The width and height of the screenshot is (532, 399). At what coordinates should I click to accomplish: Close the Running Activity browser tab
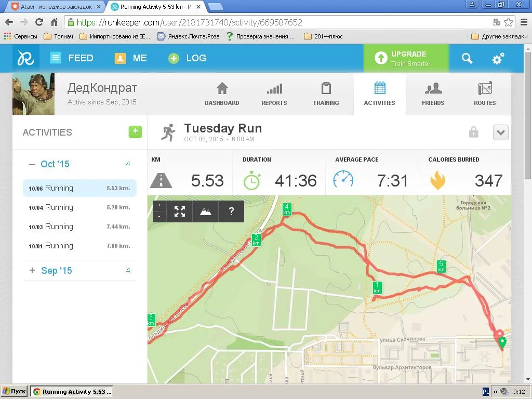[x=198, y=6]
